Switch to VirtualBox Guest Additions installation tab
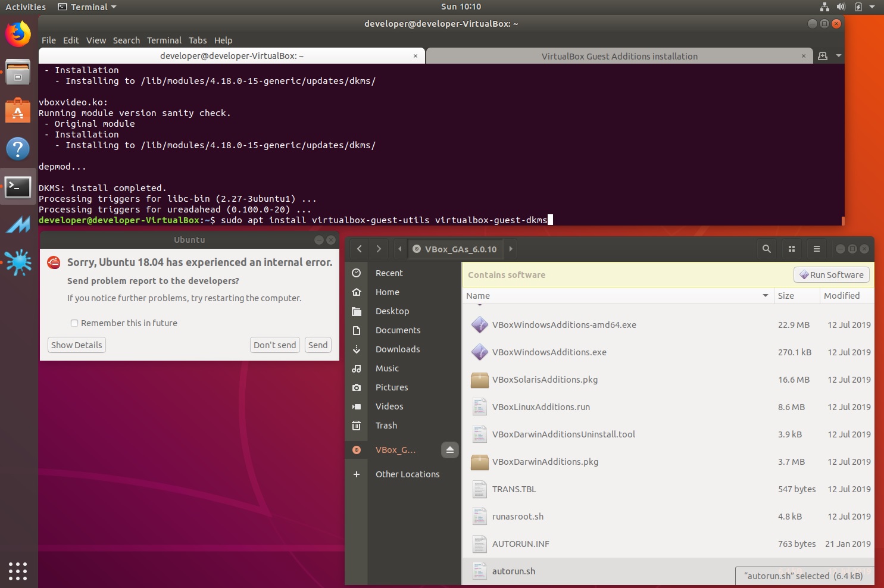The width and height of the screenshot is (884, 588). point(620,56)
